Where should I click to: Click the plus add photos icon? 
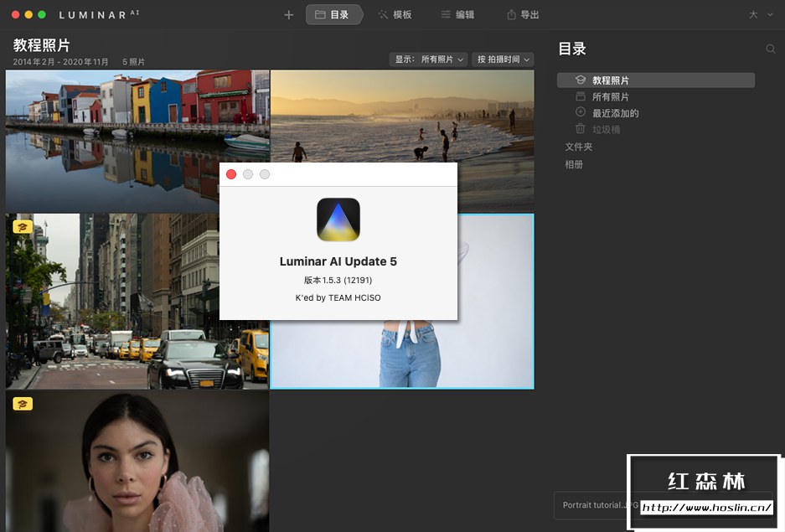289,15
